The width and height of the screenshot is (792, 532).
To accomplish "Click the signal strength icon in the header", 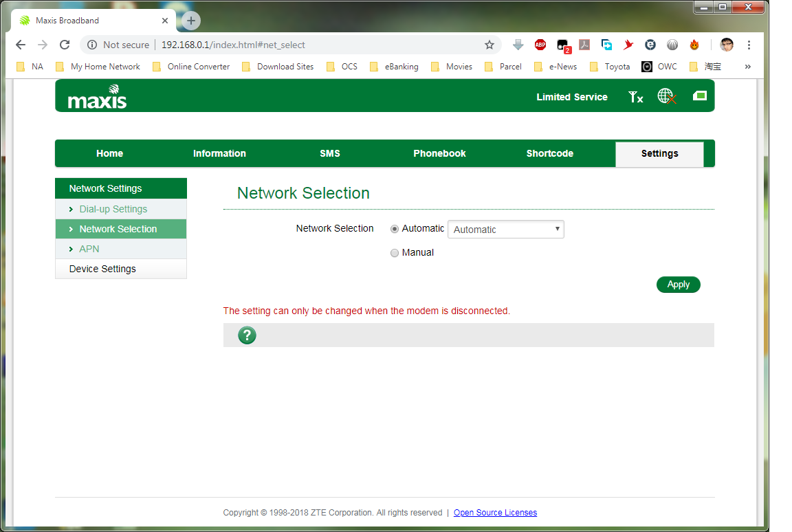I will point(635,96).
